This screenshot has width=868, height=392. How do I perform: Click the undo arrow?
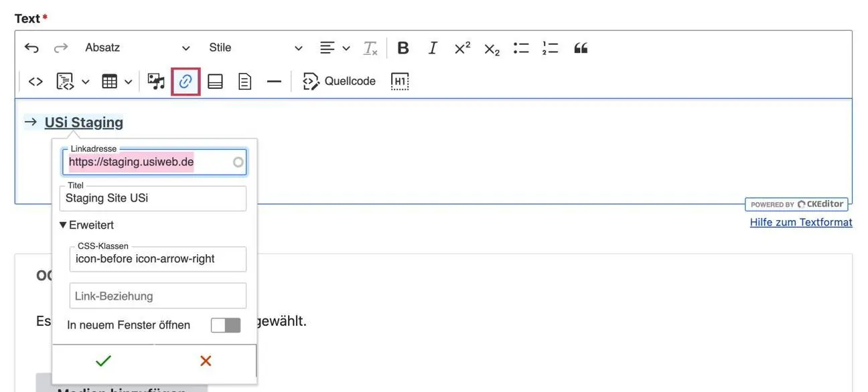coord(31,48)
